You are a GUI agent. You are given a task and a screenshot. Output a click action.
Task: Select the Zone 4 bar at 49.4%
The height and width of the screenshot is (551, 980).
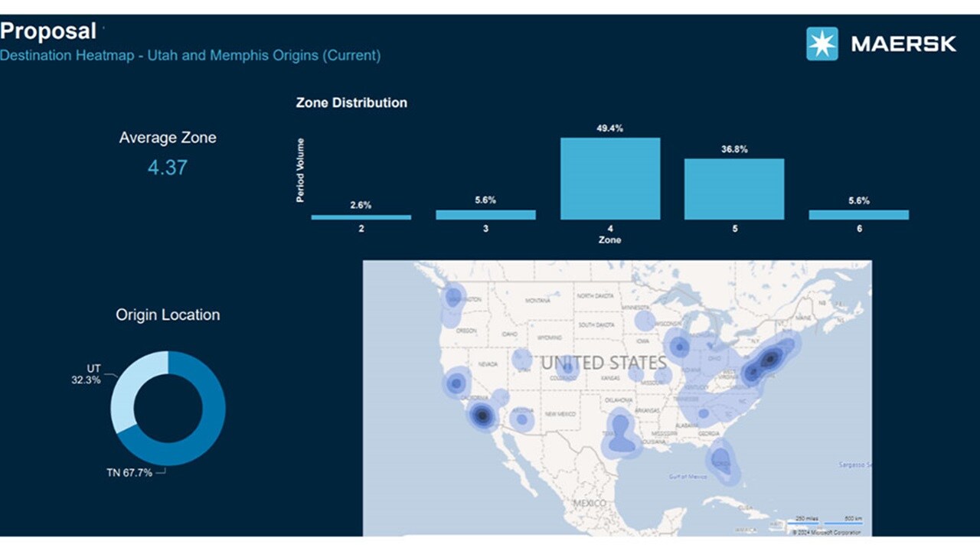pos(610,178)
